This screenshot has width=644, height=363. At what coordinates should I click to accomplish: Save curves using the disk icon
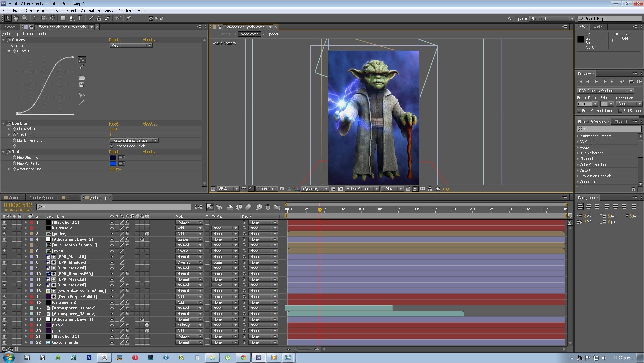pyautogui.click(x=82, y=85)
